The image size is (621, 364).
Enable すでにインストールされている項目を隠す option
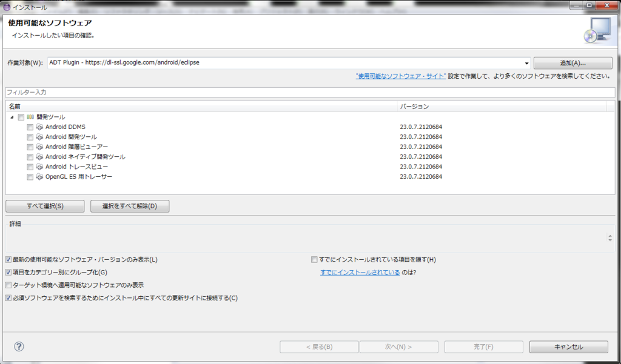(314, 259)
